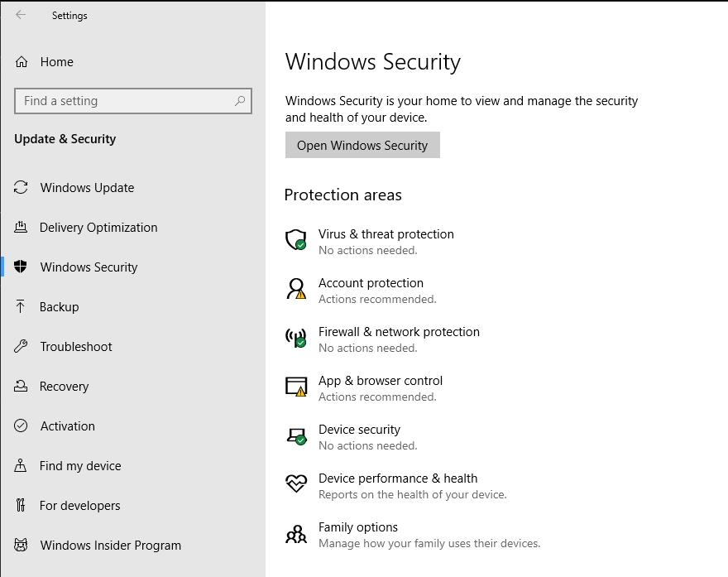Click the Firewall & network protection icon
Image resolution: width=728 pixels, height=577 pixels.
[x=295, y=338]
